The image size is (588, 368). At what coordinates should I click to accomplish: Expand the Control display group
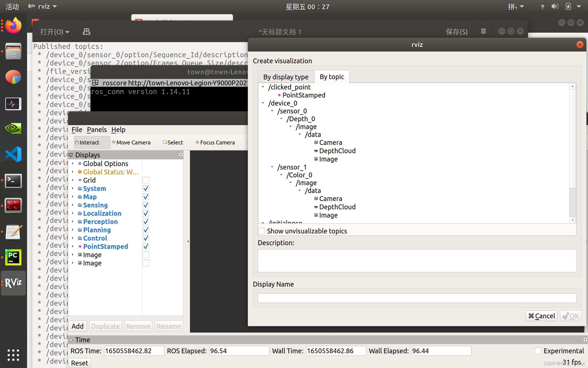coord(73,238)
